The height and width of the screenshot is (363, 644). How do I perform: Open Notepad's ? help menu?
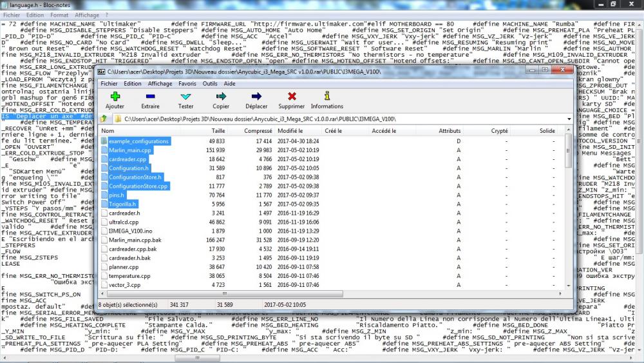(x=107, y=15)
